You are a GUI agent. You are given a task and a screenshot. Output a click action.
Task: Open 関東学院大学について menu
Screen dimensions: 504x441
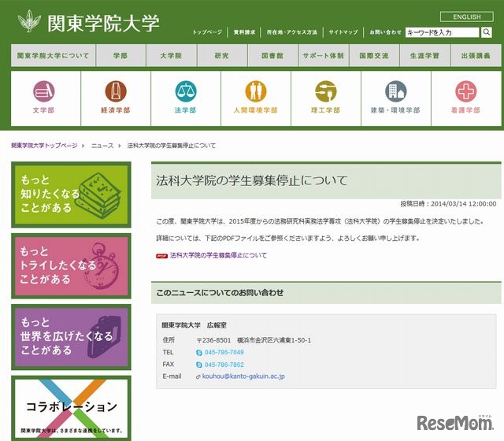[x=53, y=55]
